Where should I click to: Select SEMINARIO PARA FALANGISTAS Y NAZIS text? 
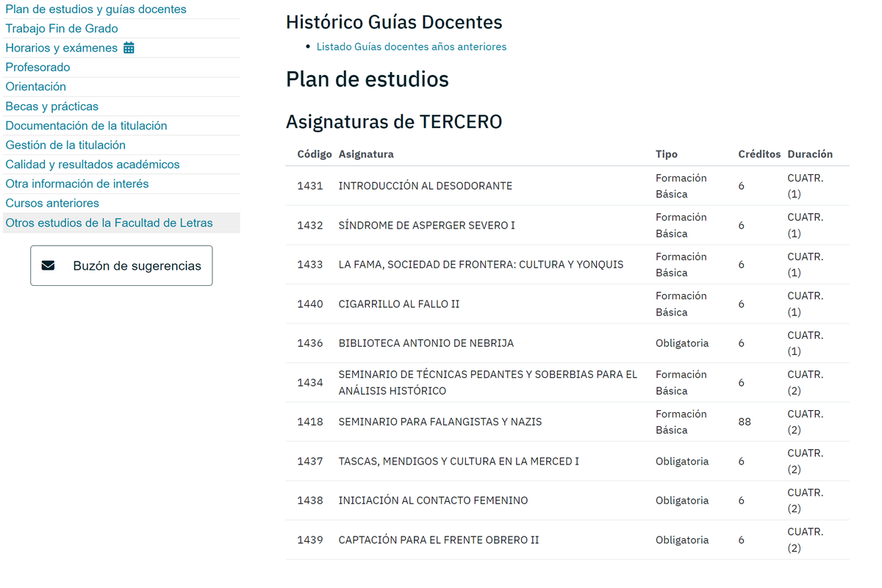pyautogui.click(x=440, y=422)
